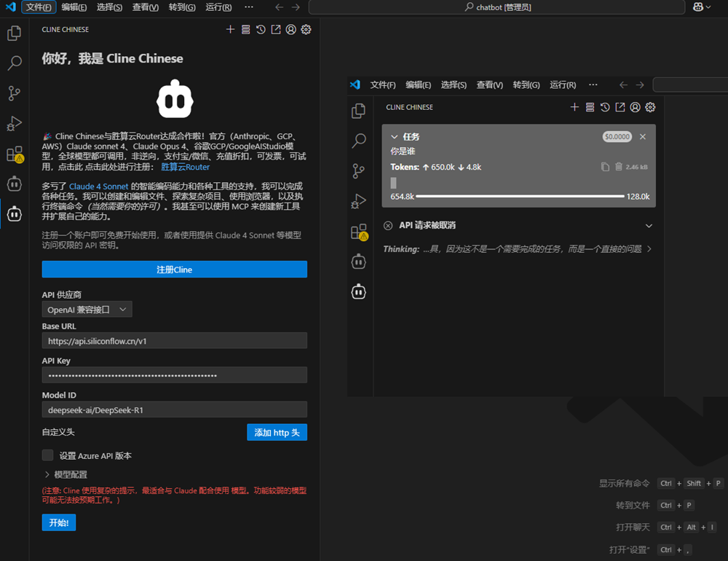
Task: Open the 运行(R) menu in the chatbot window
Action: coord(218,7)
